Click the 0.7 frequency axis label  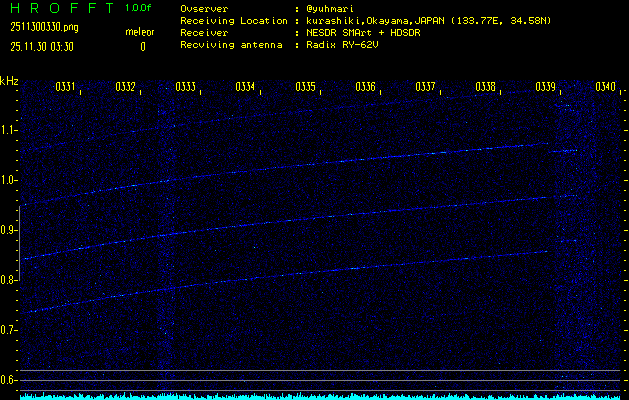9,330
